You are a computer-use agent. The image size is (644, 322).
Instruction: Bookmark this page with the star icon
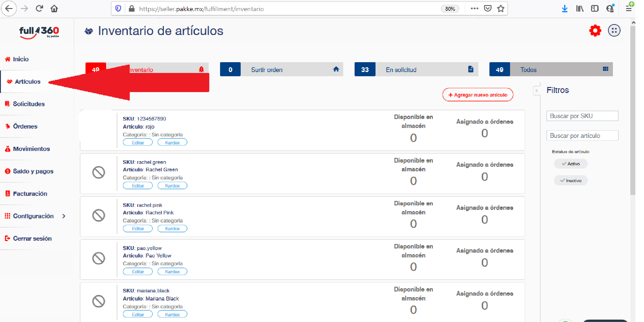[x=500, y=9]
